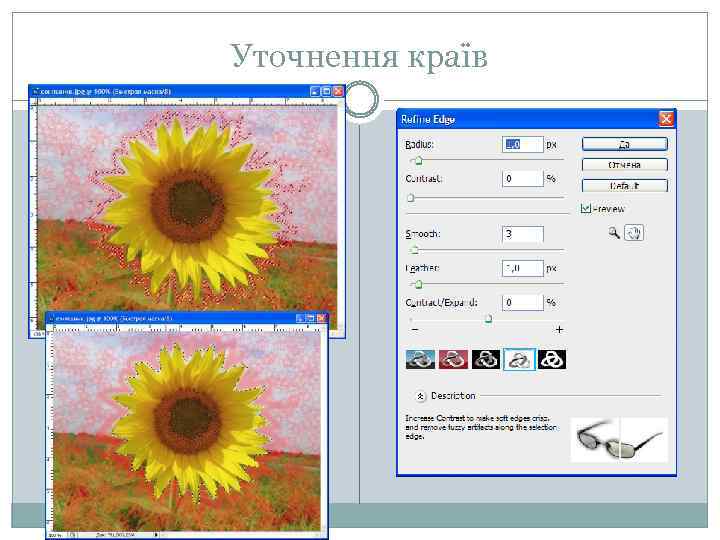Screen dimensions: 720x540
Task: Click the slide heading Уточнення країв
Action: point(359,56)
